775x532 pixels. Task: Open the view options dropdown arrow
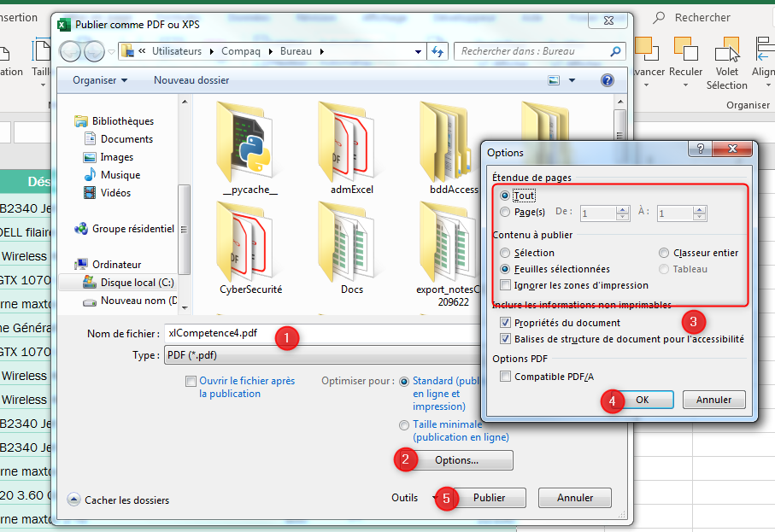(572, 80)
